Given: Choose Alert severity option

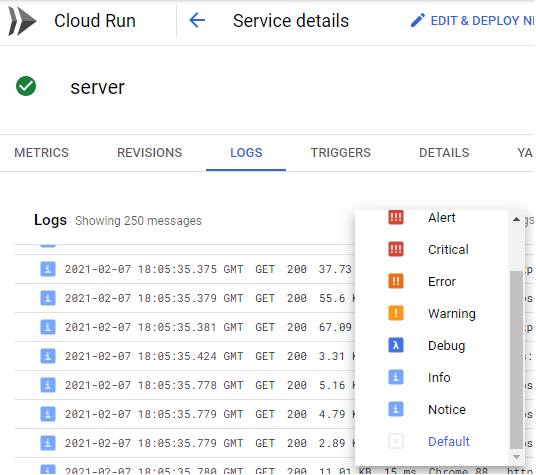Looking at the screenshot, I should (x=431, y=217).
